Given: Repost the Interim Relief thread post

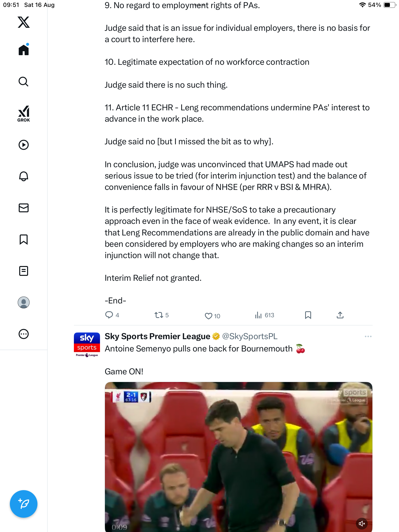Looking at the screenshot, I should (x=159, y=315).
